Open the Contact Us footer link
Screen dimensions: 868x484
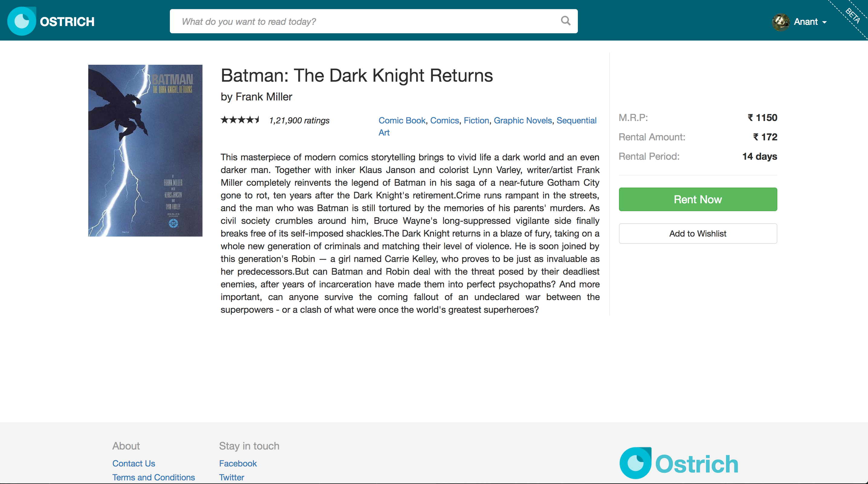click(134, 463)
